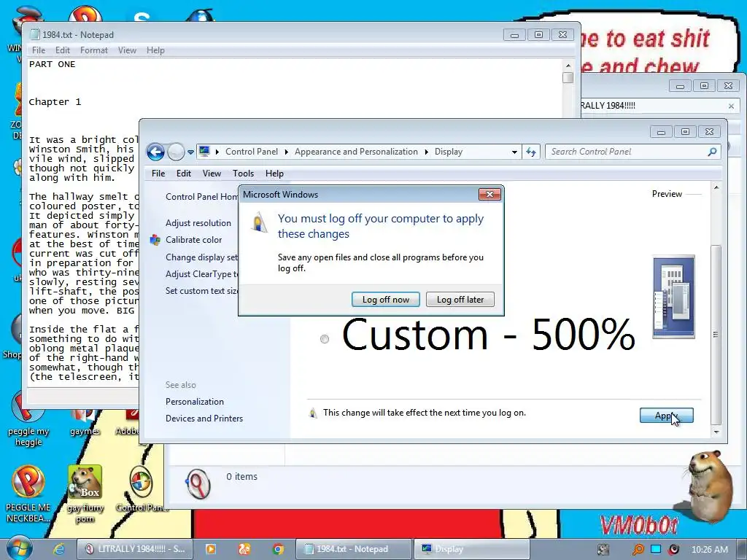Select the Custom - 500% radio button

(x=325, y=339)
